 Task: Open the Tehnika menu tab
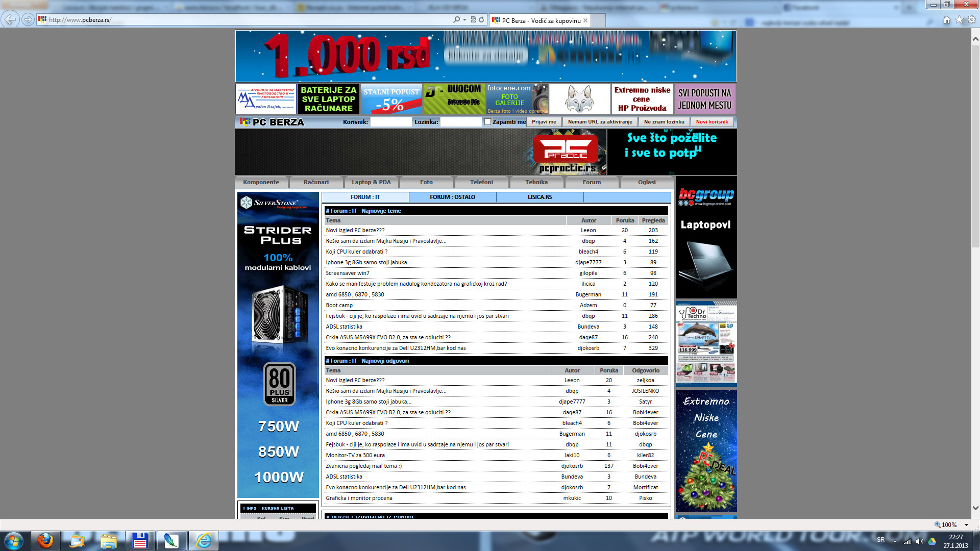tap(536, 182)
